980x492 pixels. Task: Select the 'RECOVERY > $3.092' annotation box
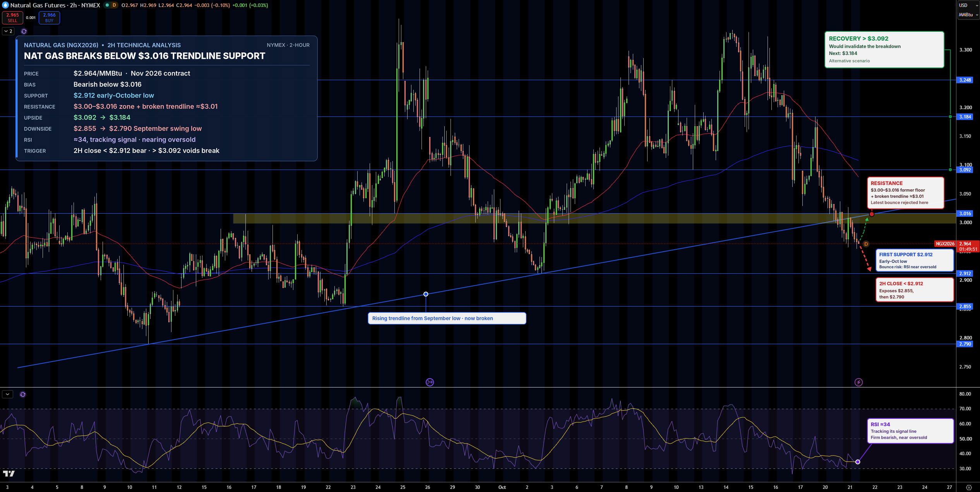(884, 50)
